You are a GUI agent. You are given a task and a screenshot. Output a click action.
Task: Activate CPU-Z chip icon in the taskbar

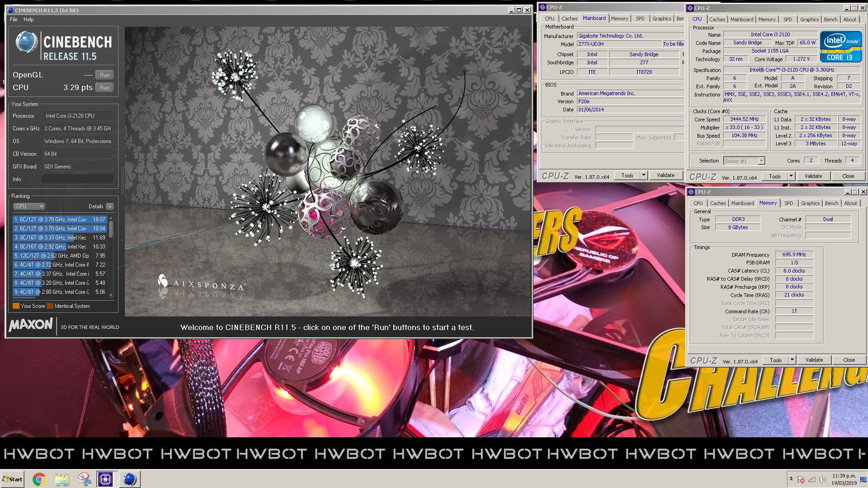(x=105, y=479)
